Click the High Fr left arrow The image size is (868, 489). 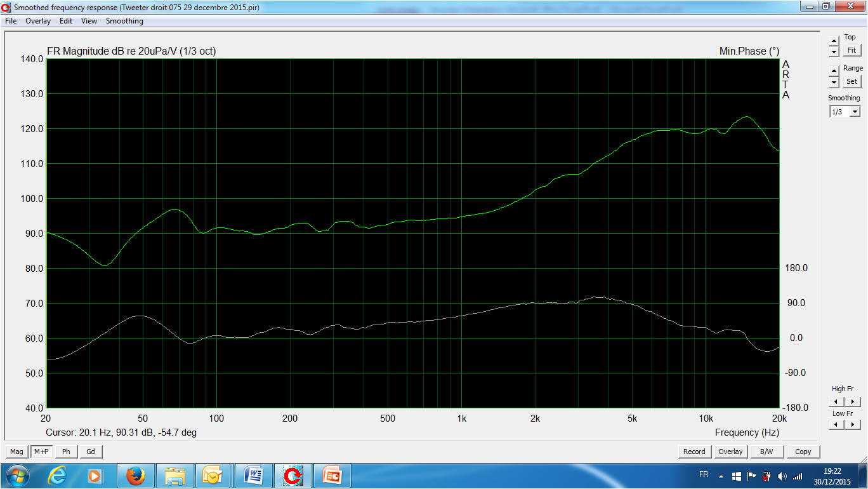click(836, 401)
